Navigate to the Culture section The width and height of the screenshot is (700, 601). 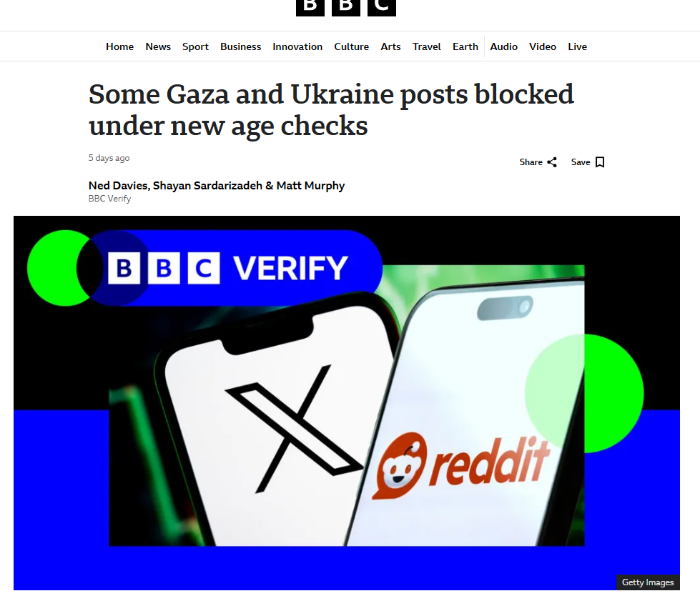click(x=351, y=46)
